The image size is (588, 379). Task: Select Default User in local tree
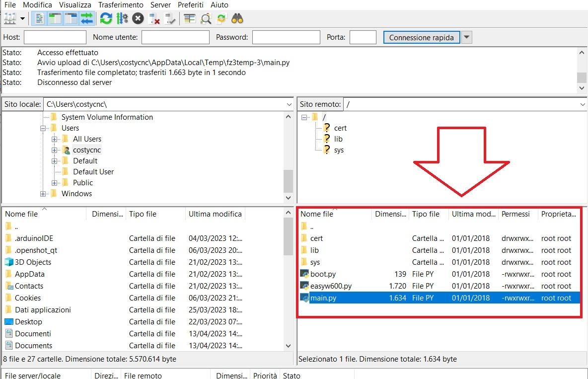click(x=93, y=172)
